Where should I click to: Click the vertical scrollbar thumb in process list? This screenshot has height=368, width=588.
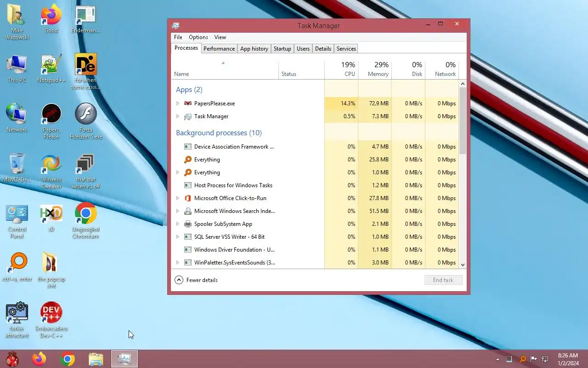(x=463, y=121)
